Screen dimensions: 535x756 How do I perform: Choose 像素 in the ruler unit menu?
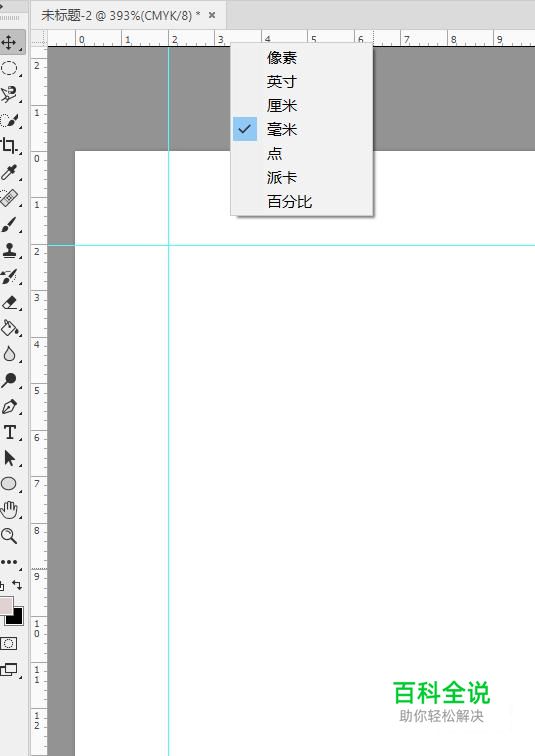302,58
